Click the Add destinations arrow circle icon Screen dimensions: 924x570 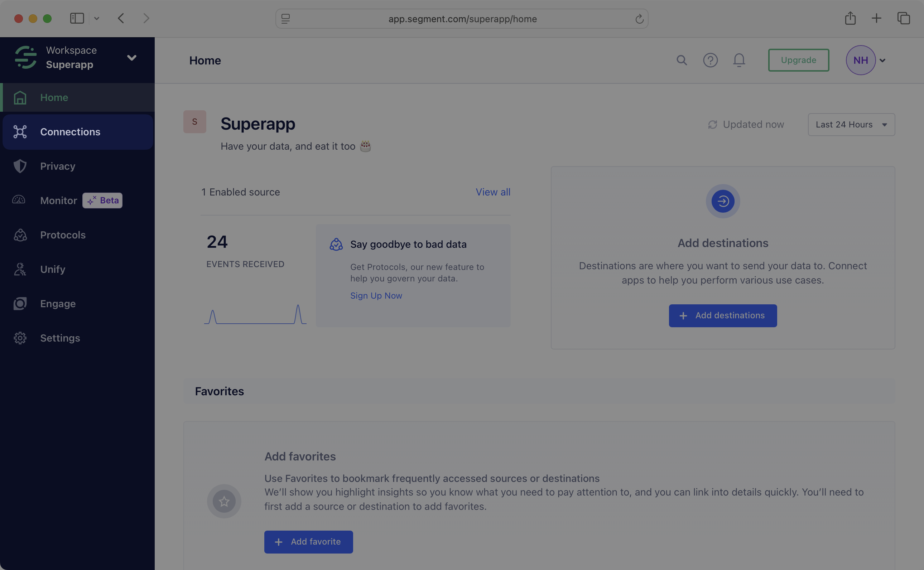[723, 201]
